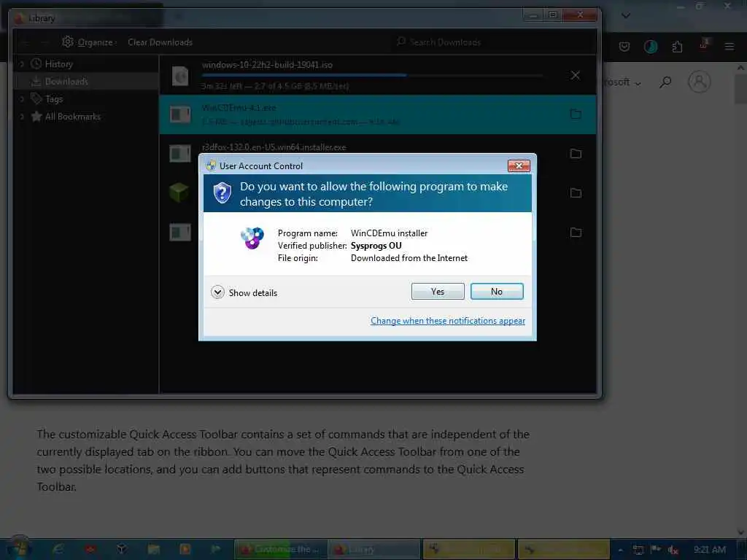Click the red notification extension icon
This screenshot has width=747, height=560.
click(704, 44)
